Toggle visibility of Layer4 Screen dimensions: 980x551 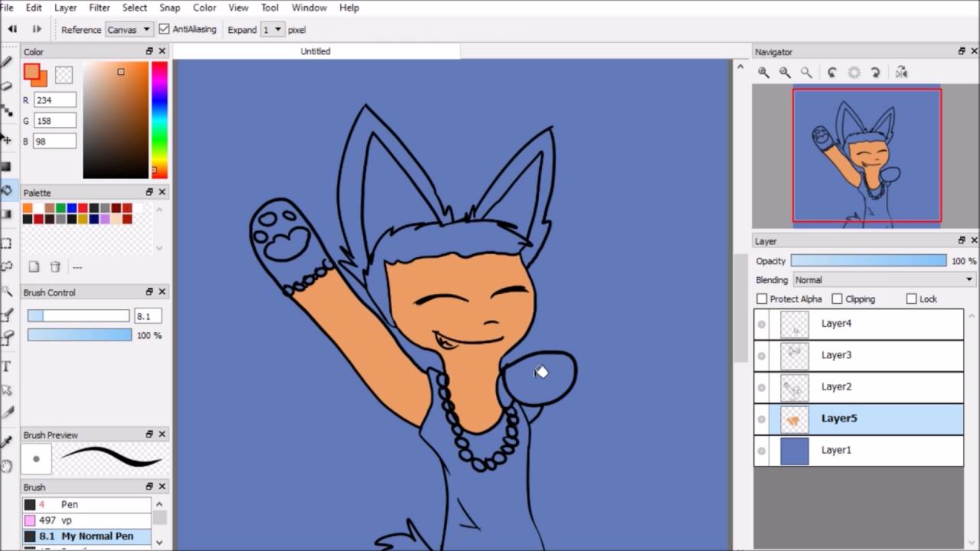(x=762, y=324)
